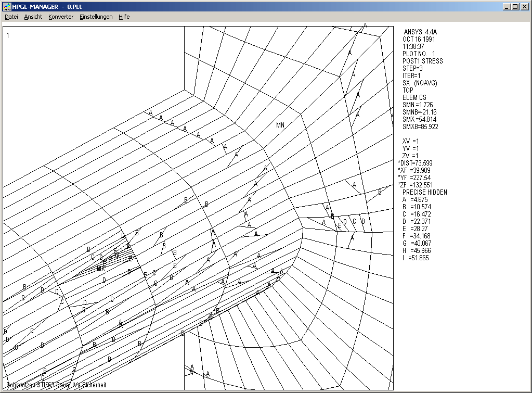This screenshot has width=532, height=393.
Task: Click the plot title caption at bottom left
Action: [x=56, y=385]
